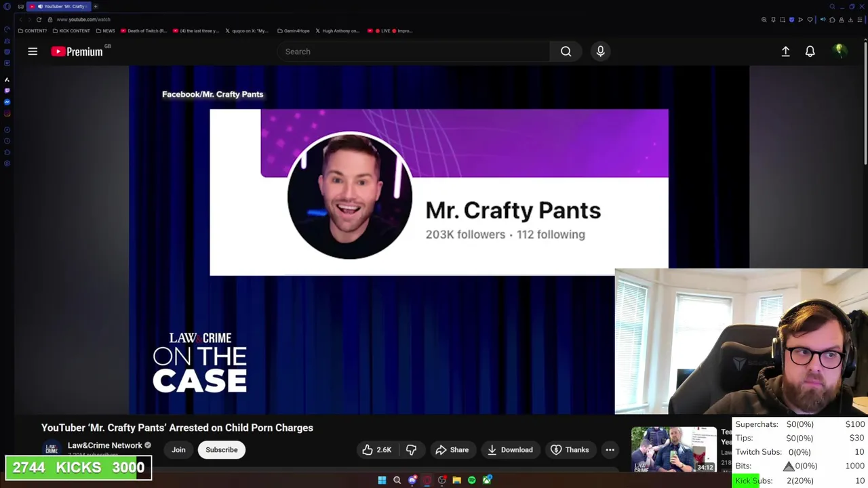Open Aria AI in browser sidebar

7,79
